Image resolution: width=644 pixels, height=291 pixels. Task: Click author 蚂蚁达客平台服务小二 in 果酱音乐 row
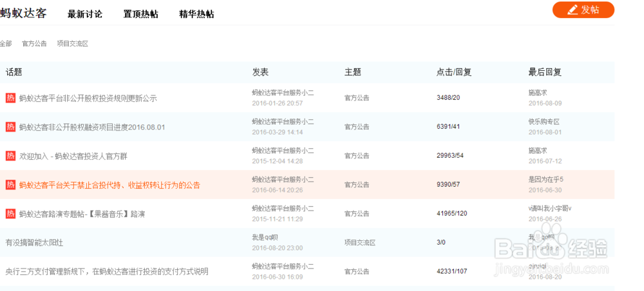click(283, 209)
